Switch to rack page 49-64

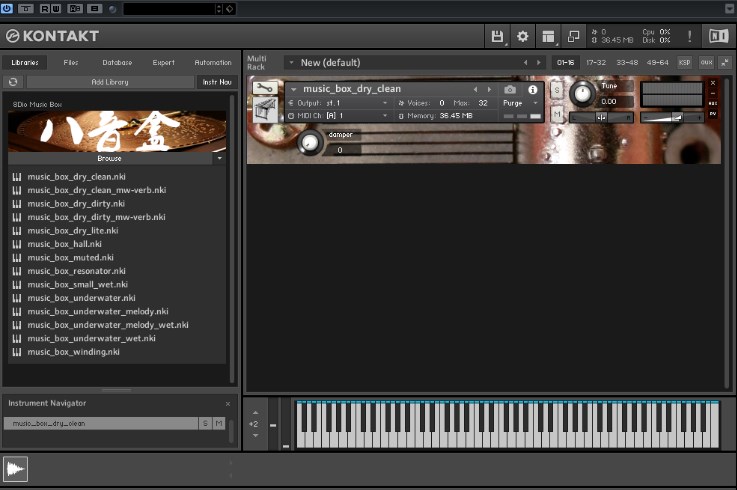(x=658, y=63)
